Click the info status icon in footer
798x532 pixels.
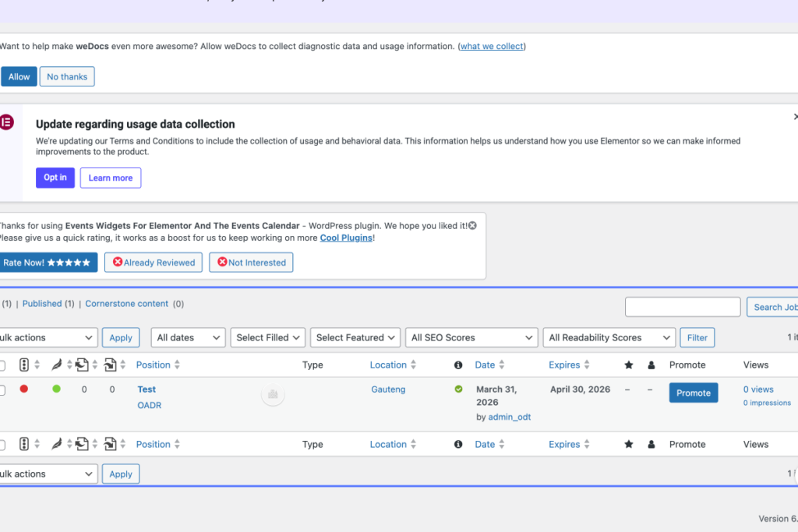pos(458,445)
